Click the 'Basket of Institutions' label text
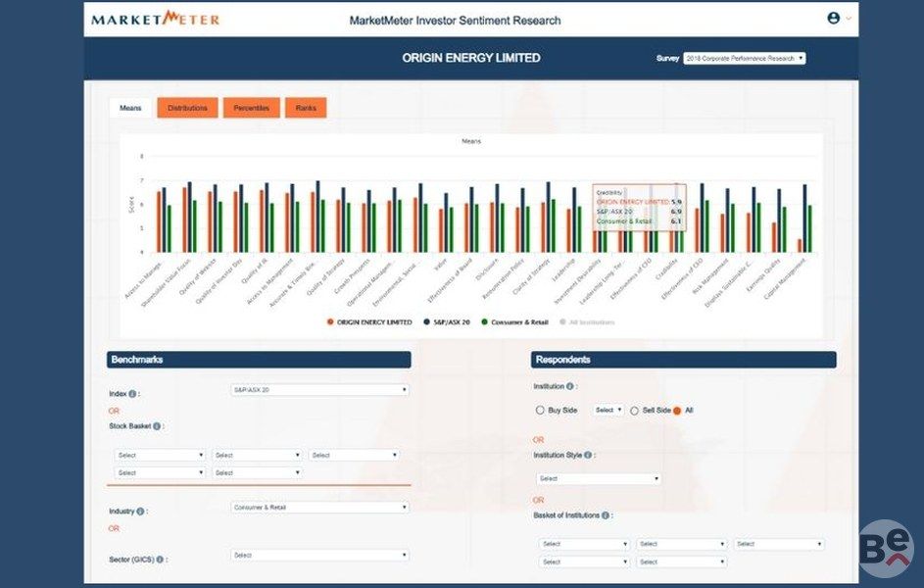Viewport: 924px width, 588px height. (566, 514)
